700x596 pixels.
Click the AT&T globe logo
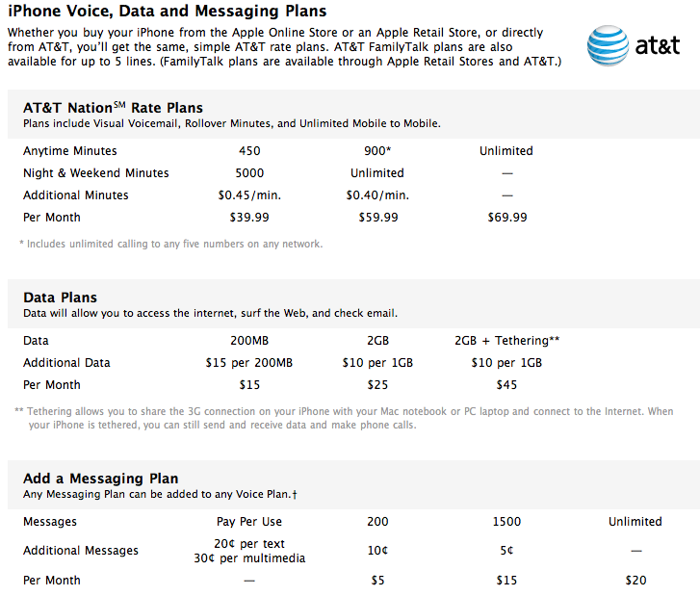tap(609, 45)
